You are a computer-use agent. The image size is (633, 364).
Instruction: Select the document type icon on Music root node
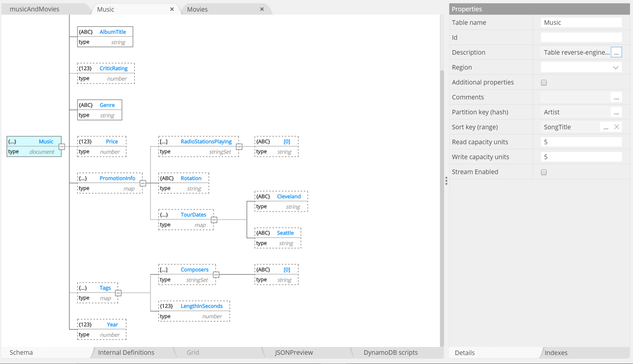(x=12, y=141)
